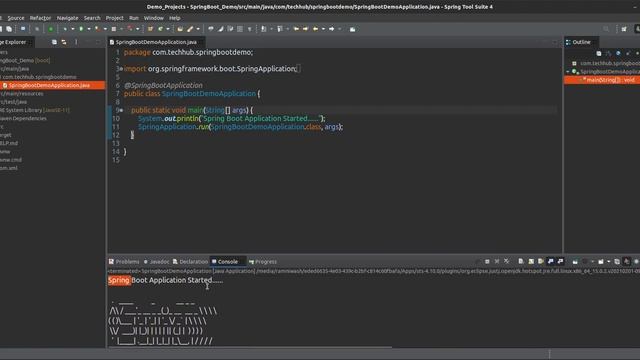Viewport: 640px width, 360px height.
Task: Open the Navigate menu
Action: point(67,18)
